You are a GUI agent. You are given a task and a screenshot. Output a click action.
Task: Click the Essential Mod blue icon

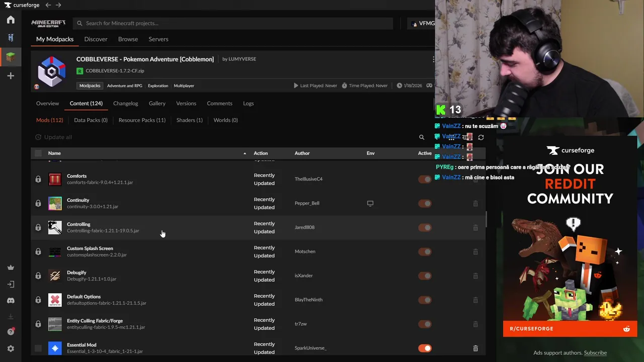(x=55, y=348)
